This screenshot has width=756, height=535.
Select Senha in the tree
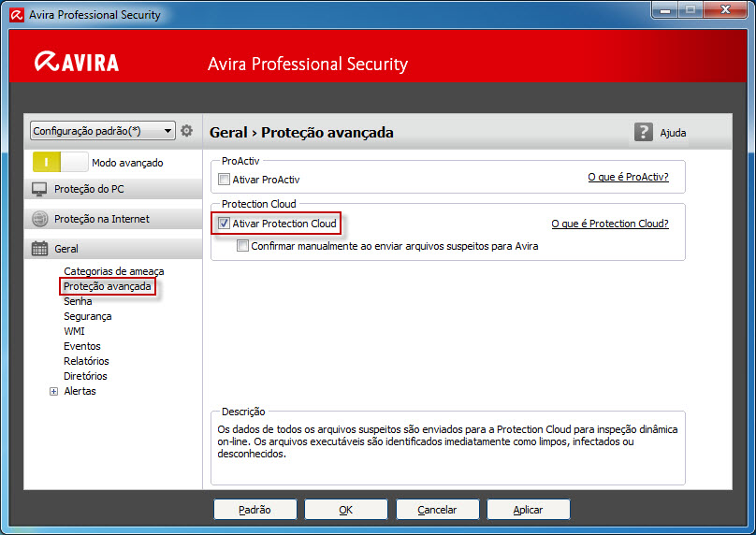[78, 301]
